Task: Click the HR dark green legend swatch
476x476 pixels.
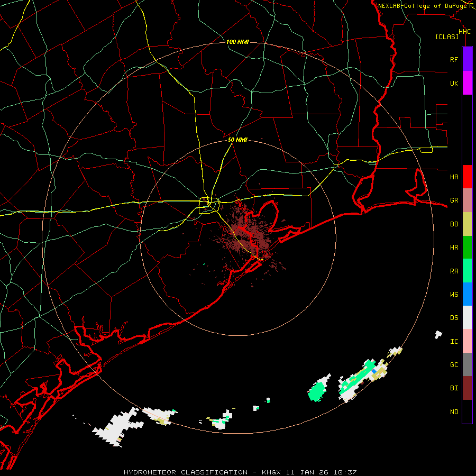Action: [467, 248]
